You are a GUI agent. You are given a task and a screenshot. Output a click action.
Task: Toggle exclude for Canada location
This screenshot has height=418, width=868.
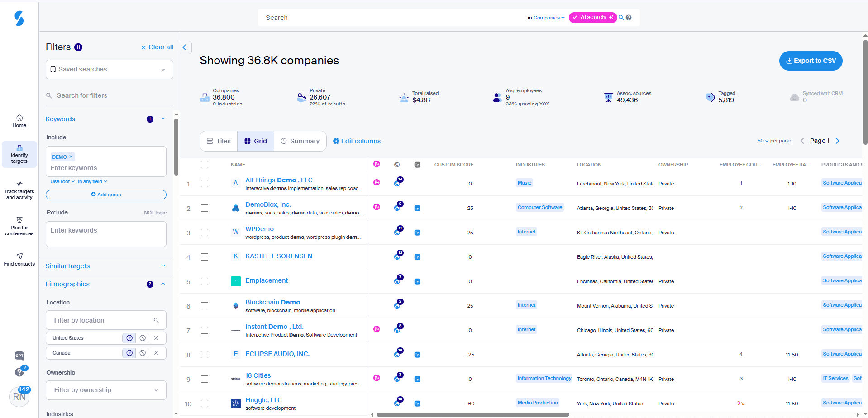pyautogui.click(x=143, y=353)
